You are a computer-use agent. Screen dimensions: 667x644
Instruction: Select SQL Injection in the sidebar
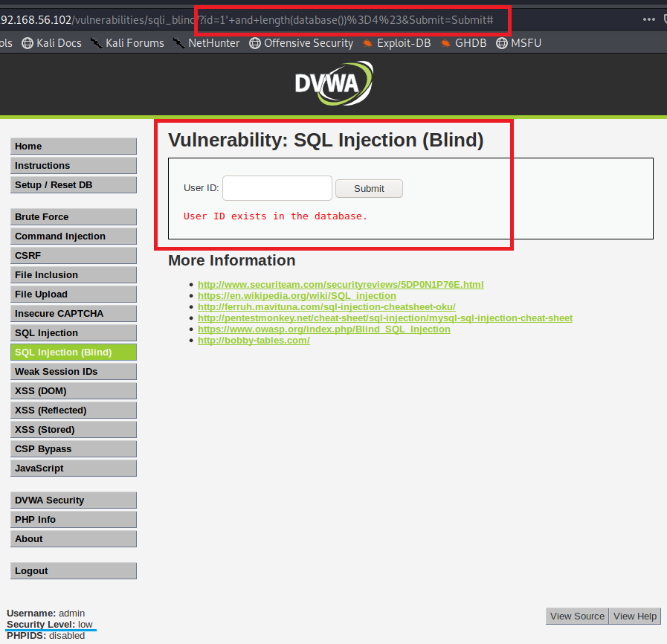[x=73, y=333]
